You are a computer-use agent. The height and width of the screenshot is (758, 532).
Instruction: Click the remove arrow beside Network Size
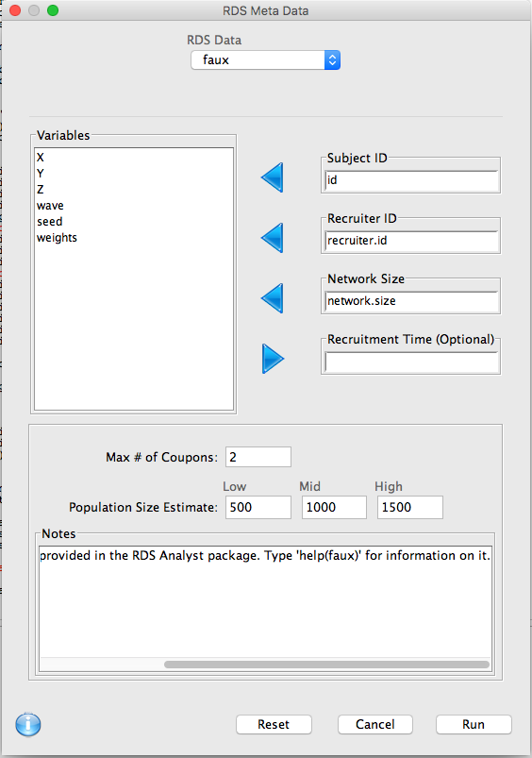click(x=273, y=298)
